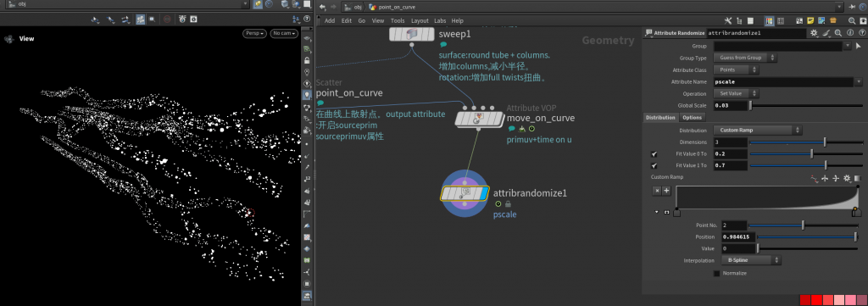Click the ramp remove point x button
The image size is (868, 306).
pos(657,191)
